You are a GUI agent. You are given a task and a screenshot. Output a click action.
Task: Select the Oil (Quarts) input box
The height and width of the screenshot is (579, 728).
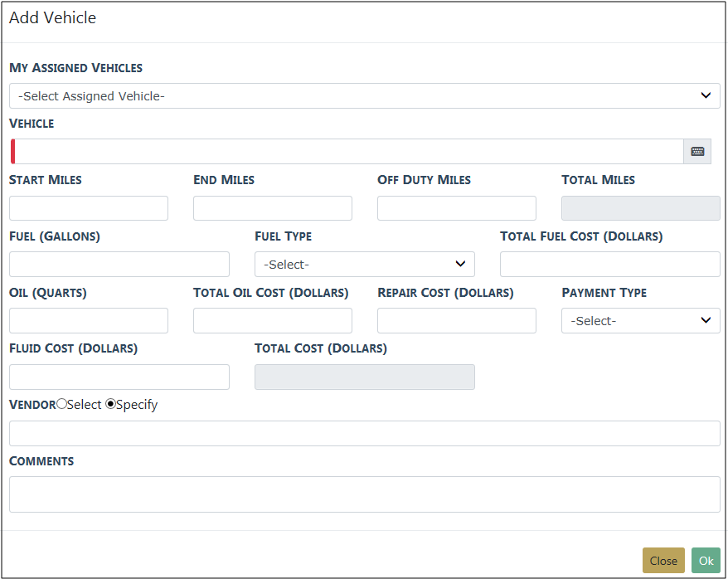tap(89, 321)
